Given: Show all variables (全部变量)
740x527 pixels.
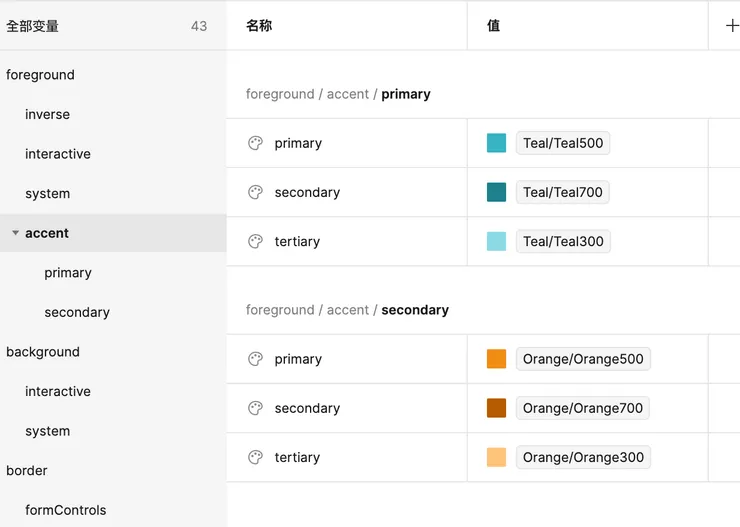Looking at the screenshot, I should [33, 26].
